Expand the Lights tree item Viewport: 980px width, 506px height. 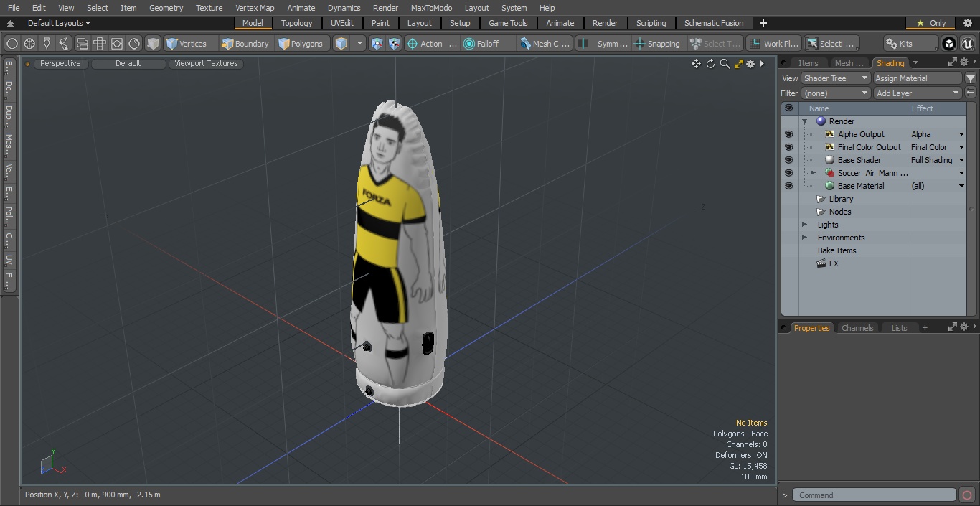804,225
